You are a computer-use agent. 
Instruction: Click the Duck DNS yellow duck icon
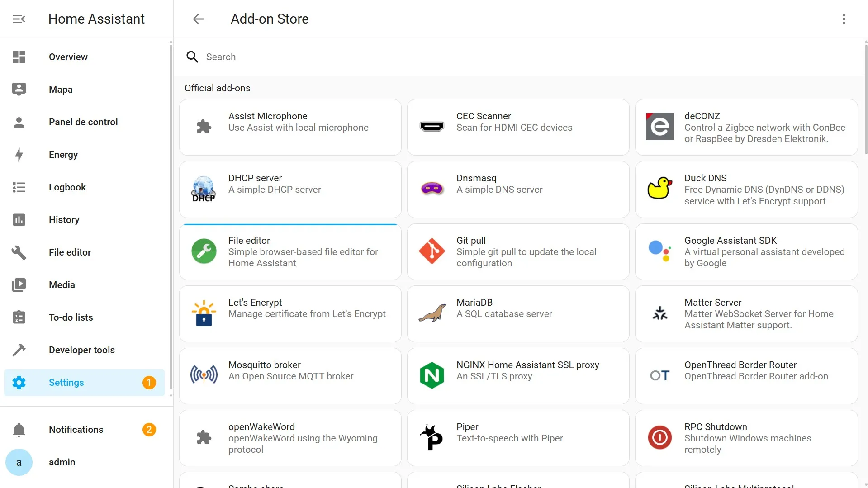click(660, 188)
